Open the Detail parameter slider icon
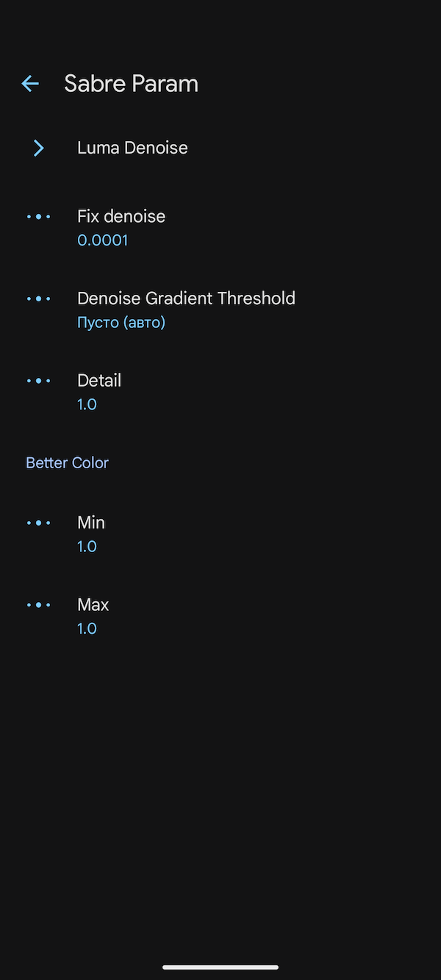The height and width of the screenshot is (980, 441). click(x=38, y=380)
